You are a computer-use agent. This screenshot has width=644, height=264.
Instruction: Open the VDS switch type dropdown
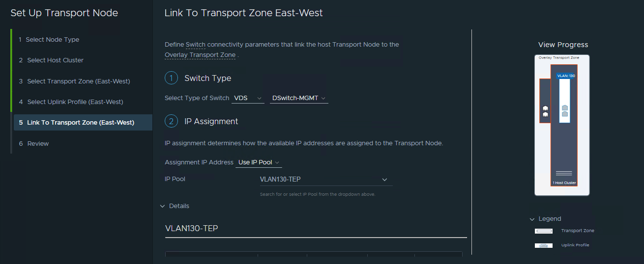click(248, 98)
